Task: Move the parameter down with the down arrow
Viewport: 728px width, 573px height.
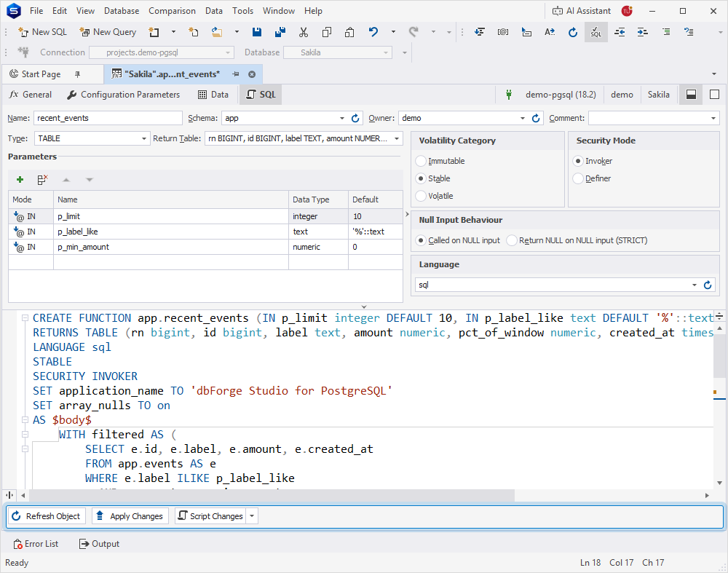Action: (x=90, y=180)
